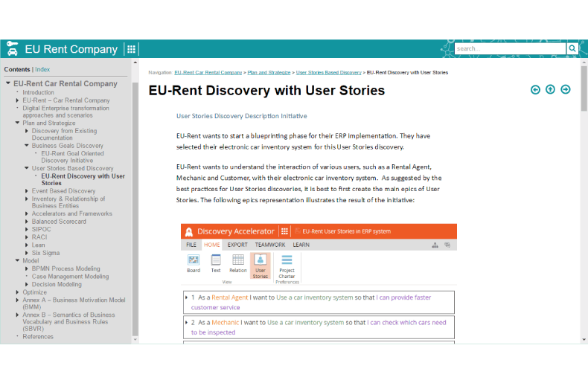Image resolution: width=588 pixels, height=383 pixels.
Task: Open the EU-Rent Car Rental Company breadcrumb link
Action: [x=208, y=73]
